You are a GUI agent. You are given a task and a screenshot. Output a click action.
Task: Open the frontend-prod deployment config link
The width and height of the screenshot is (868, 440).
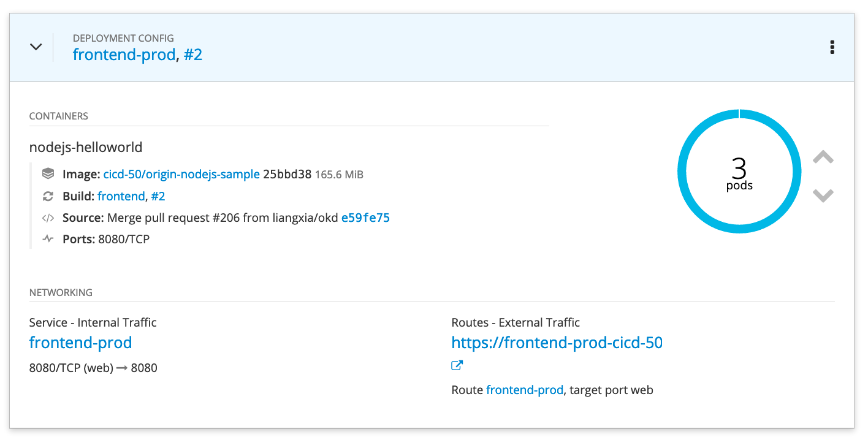[124, 55]
